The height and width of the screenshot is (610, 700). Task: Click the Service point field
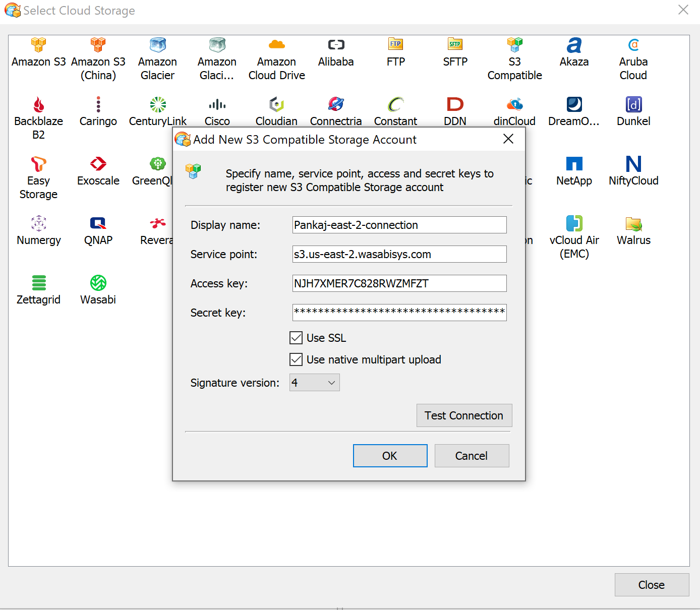(x=399, y=254)
